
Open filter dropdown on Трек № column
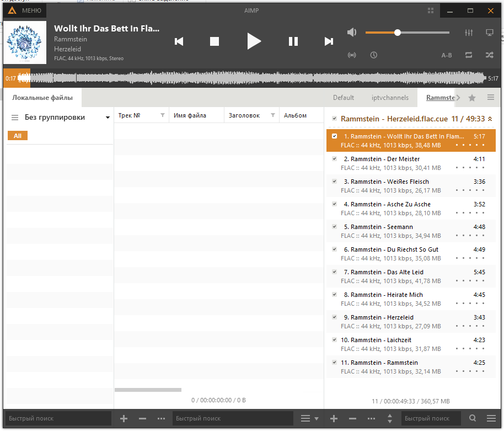tap(162, 115)
